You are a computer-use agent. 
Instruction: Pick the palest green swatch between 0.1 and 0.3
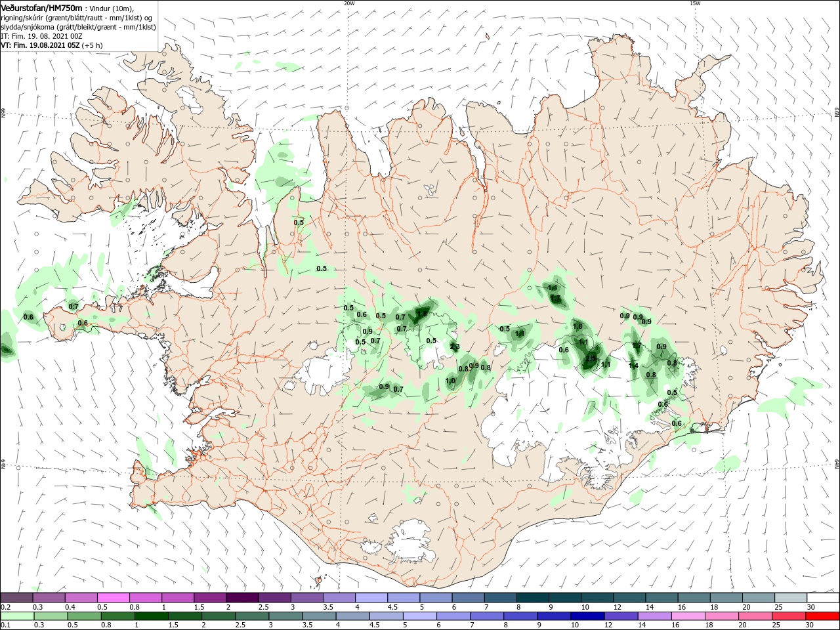[x=17, y=616]
